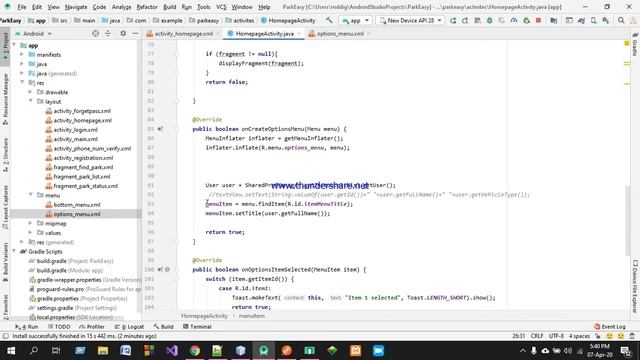Image resolution: width=640 pixels, height=360 pixels.
Task: Click the editor vertical scrollbar
Action: (628, 220)
